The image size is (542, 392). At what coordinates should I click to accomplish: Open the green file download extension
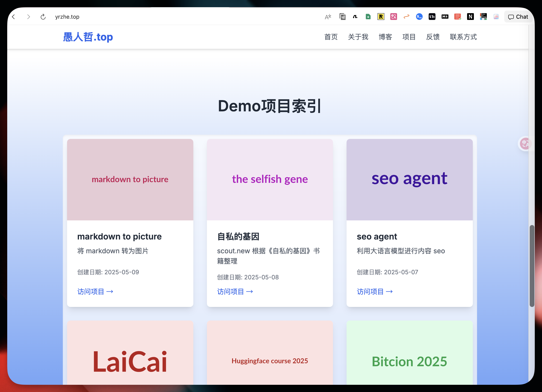pyautogui.click(x=368, y=17)
